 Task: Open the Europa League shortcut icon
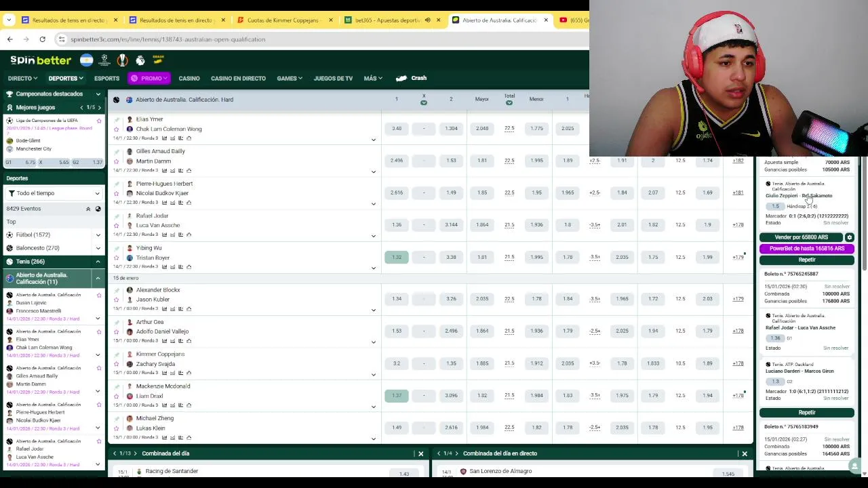click(x=122, y=60)
